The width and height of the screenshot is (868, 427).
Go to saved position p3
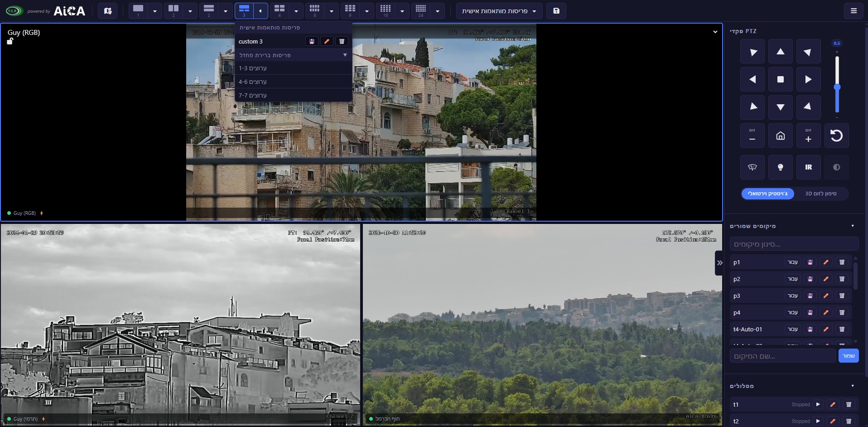click(x=792, y=296)
